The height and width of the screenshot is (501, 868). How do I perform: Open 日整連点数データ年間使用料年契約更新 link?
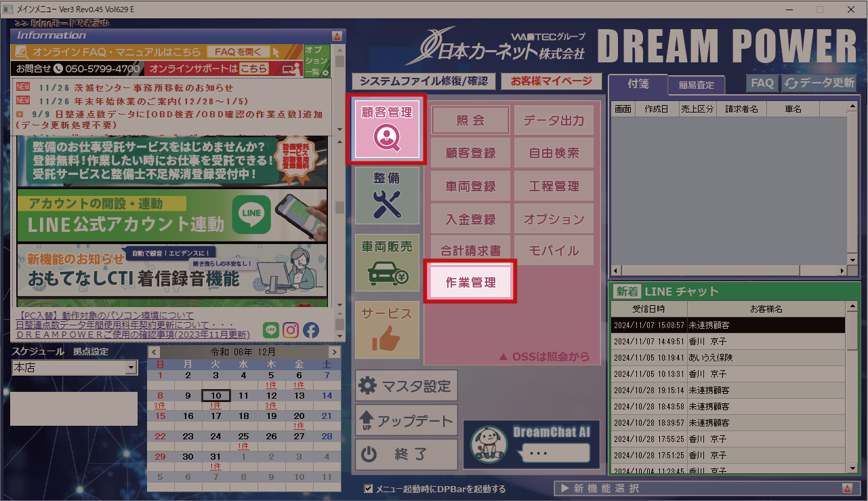tap(125, 325)
